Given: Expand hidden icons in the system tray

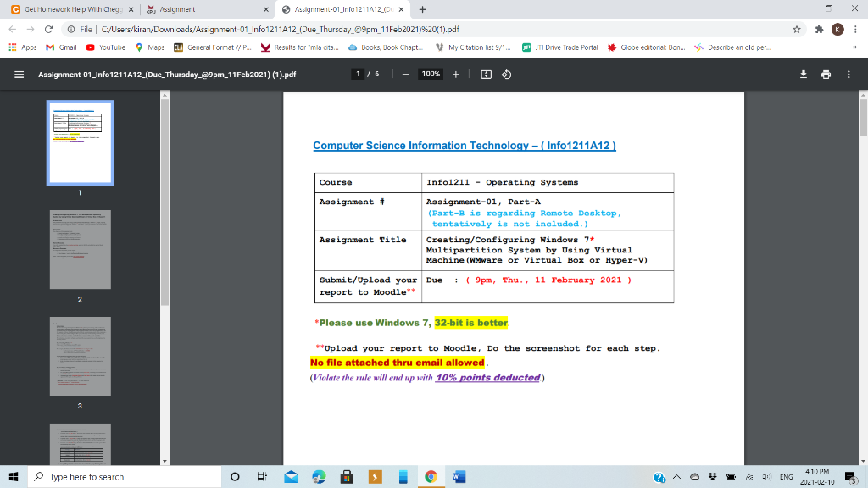Looking at the screenshot, I should coord(676,476).
